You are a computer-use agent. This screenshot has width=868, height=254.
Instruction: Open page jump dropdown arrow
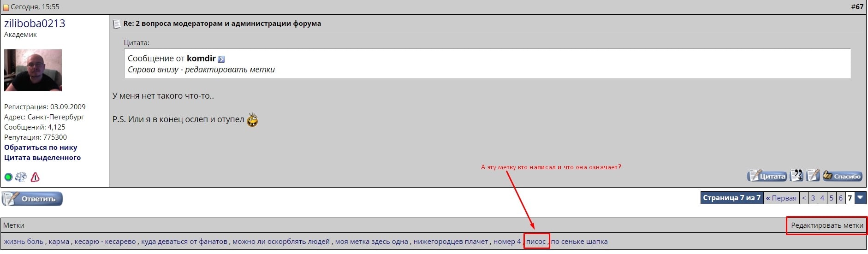[x=861, y=198]
